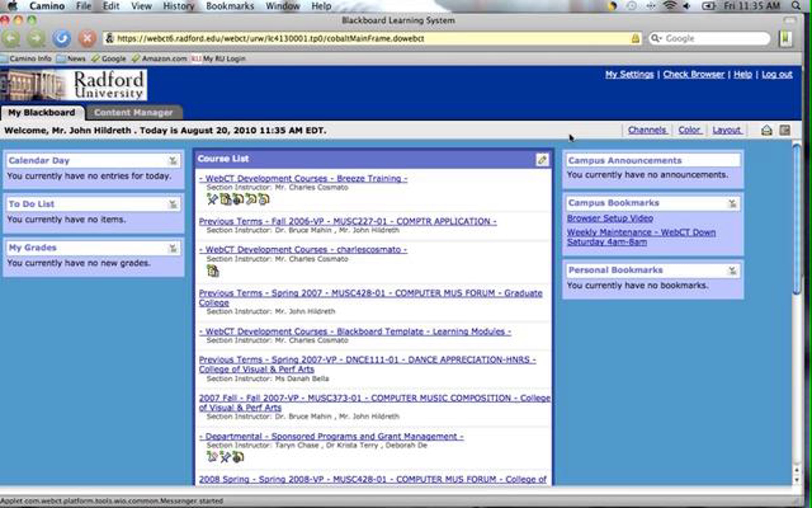
Task: Open the Apple menu
Action: click(x=13, y=6)
